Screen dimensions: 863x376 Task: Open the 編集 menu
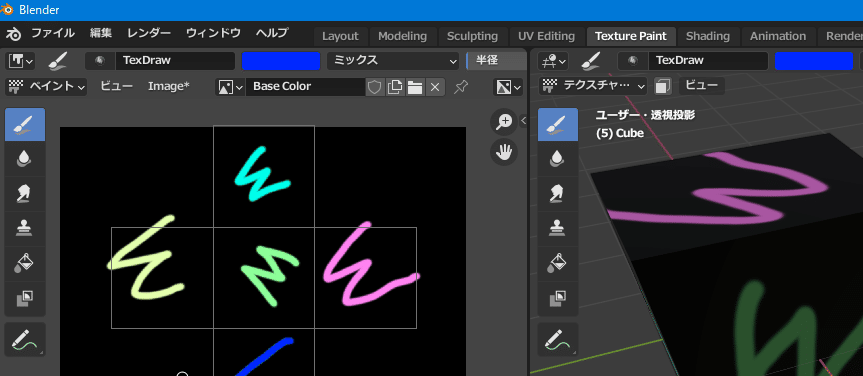pos(101,34)
